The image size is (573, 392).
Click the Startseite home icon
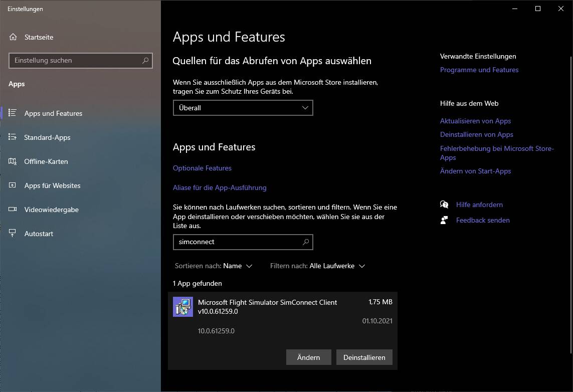coord(13,37)
